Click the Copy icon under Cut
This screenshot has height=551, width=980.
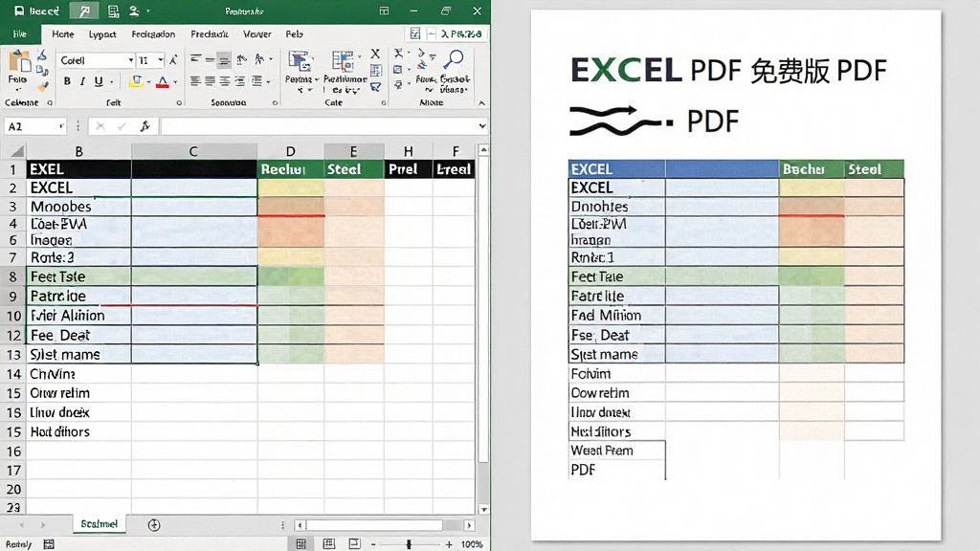click(x=42, y=71)
